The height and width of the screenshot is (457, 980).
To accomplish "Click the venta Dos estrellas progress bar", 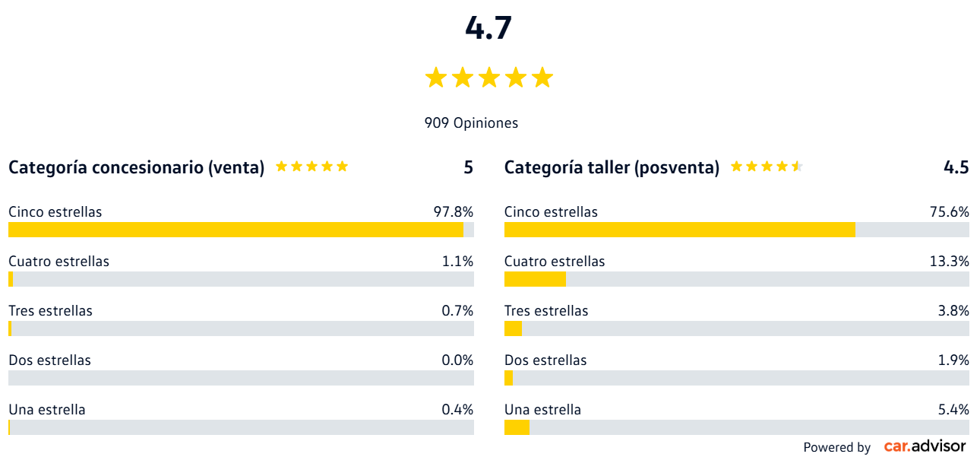I will click(x=241, y=378).
